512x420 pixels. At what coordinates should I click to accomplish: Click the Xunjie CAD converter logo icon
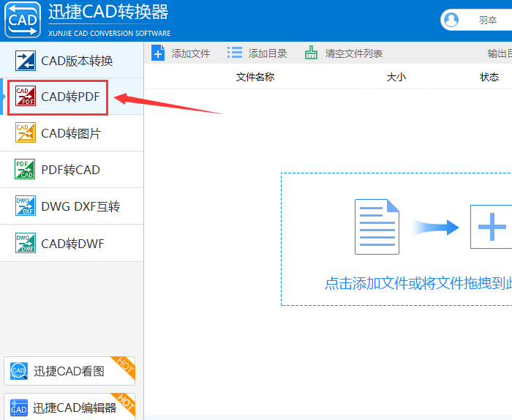click(x=23, y=20)
